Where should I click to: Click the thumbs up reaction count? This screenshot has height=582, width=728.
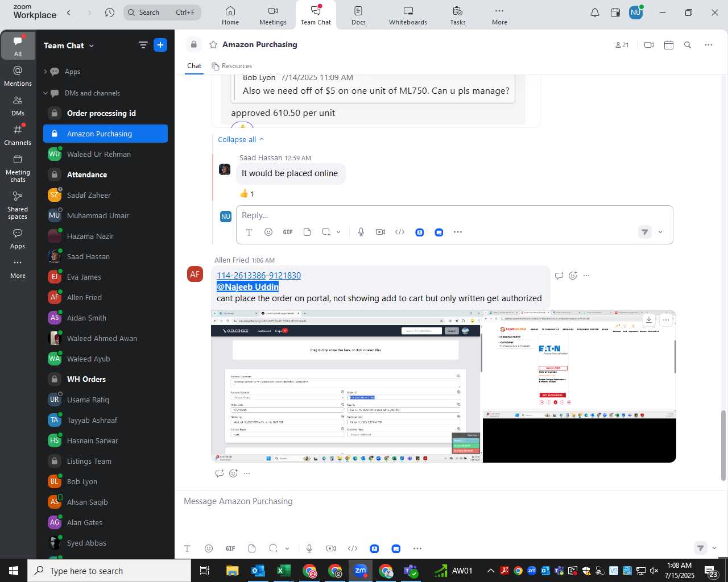247,194
